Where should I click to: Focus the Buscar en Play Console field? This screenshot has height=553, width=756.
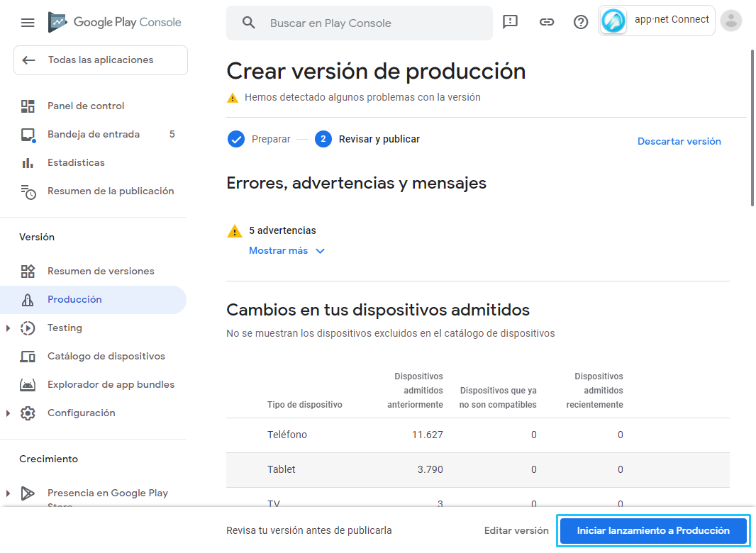point(359,23)
